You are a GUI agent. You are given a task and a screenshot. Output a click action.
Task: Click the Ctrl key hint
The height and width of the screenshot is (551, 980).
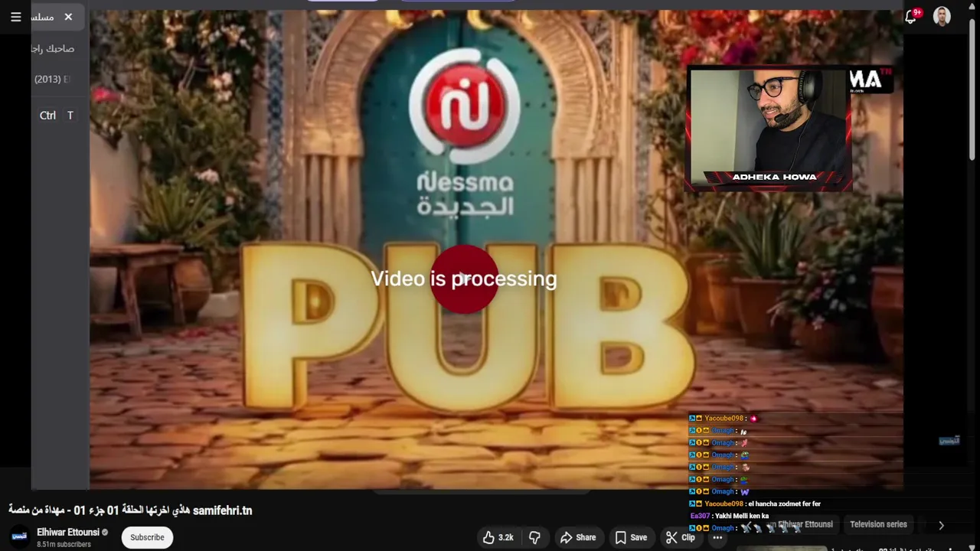click(47, 116)
